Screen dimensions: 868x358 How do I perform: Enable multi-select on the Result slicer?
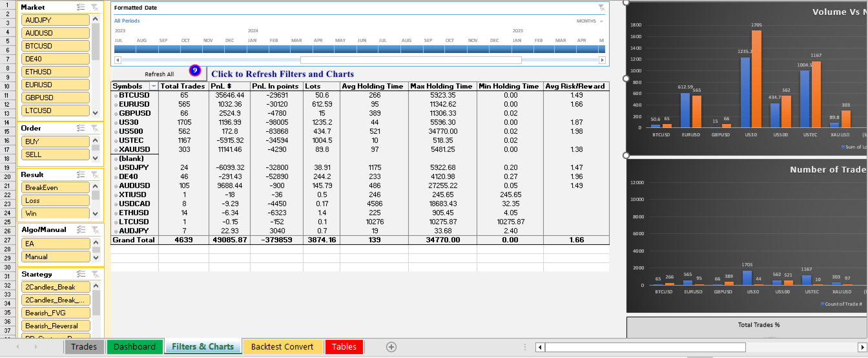(81, 174)
